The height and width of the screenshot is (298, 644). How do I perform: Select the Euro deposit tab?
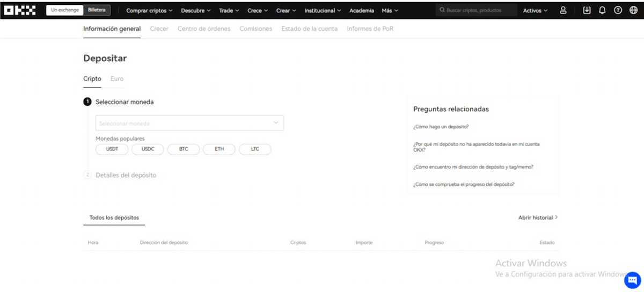(117, 78)
